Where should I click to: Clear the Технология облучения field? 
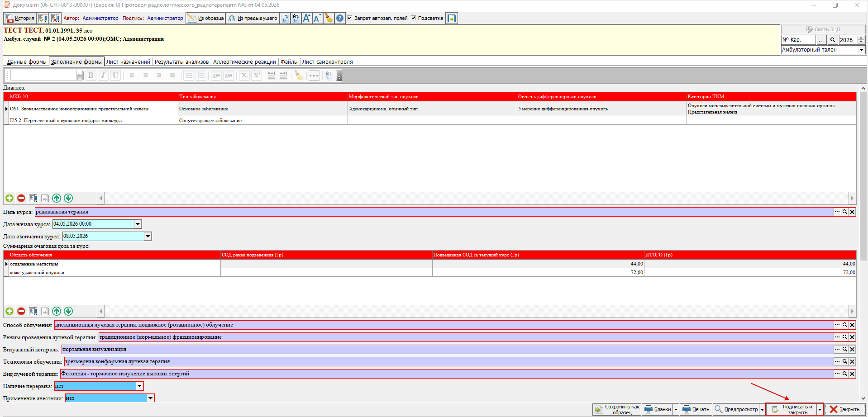(852, 361)
